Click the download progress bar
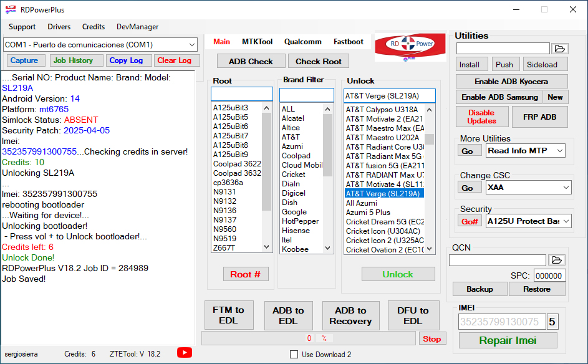Screen dimensions: 588x364 (309, 338)
